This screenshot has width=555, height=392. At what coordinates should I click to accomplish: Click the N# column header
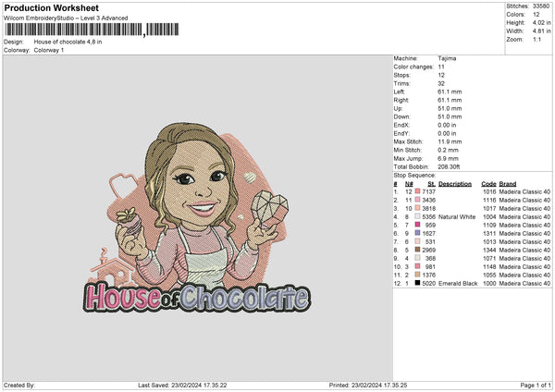tap(408, 183)
